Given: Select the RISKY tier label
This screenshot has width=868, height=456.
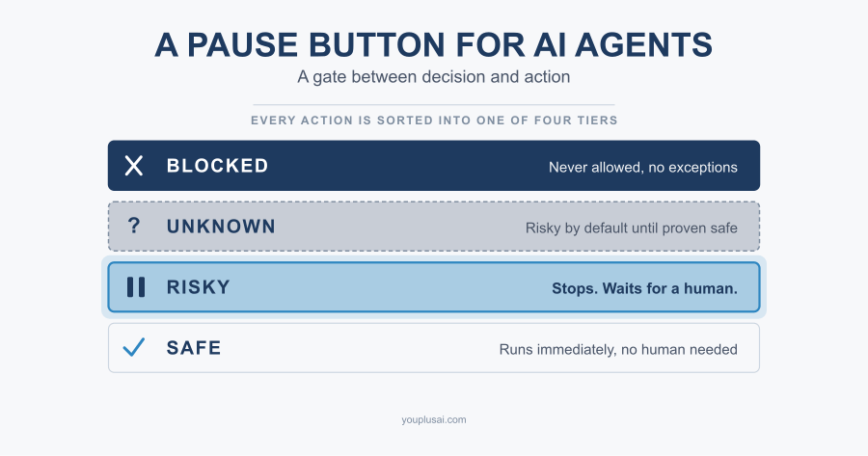Looking at the screenshot, I should (x=198, y=287).
